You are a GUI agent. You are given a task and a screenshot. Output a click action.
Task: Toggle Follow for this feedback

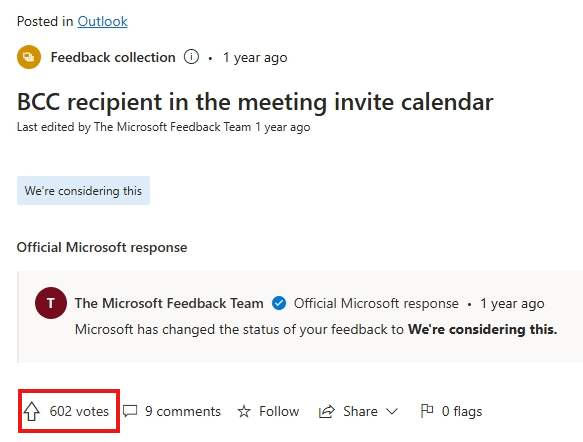(x=279, y=412)
